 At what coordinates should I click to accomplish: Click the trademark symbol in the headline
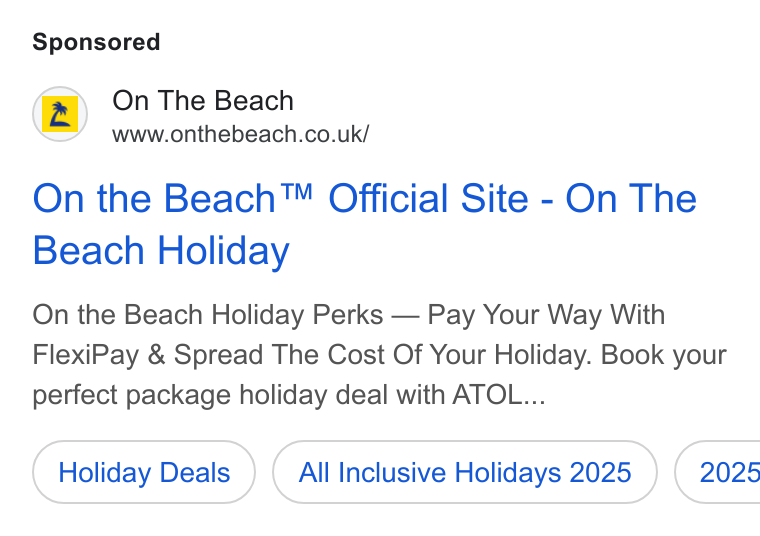(296, 192)
